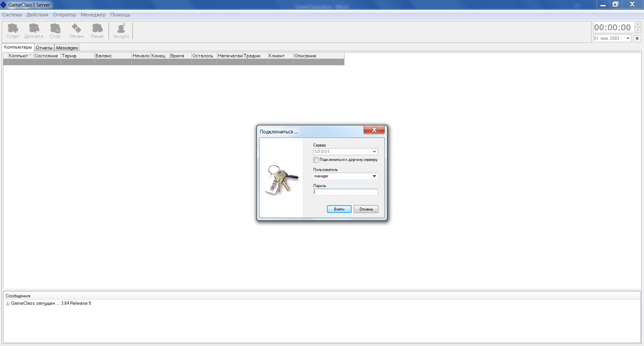644x346 pixels.
Task: Sort by the Описание column header
Action: point(319,56)
